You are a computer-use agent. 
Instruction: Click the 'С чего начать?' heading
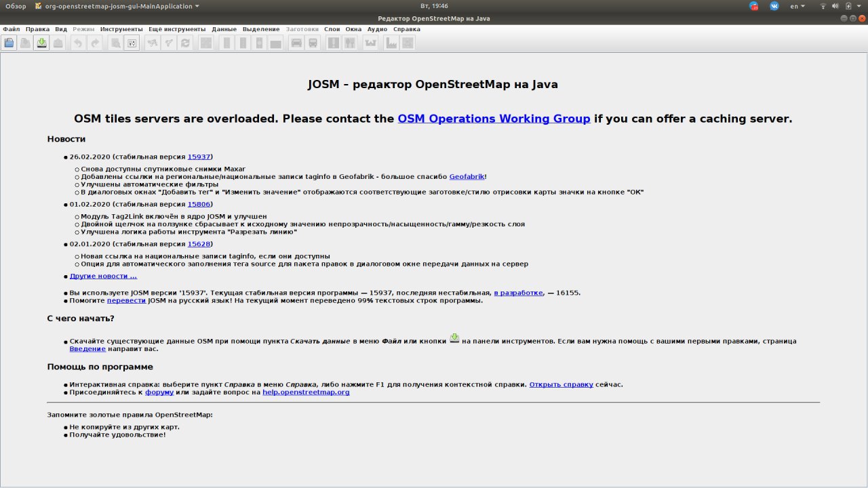81,318
